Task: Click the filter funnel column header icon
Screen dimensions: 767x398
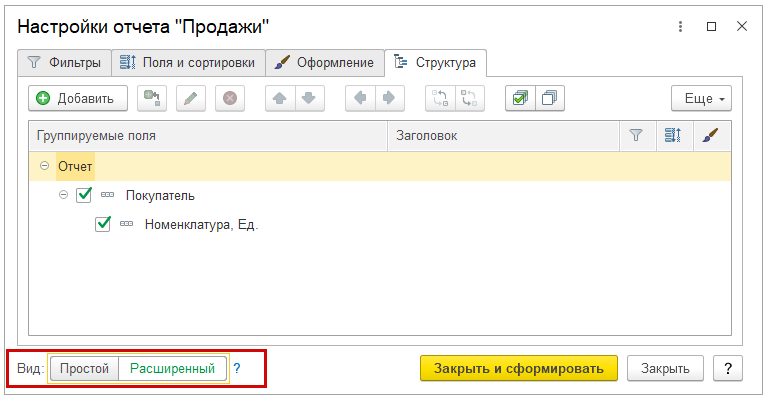Action: (x=635, y=135)
